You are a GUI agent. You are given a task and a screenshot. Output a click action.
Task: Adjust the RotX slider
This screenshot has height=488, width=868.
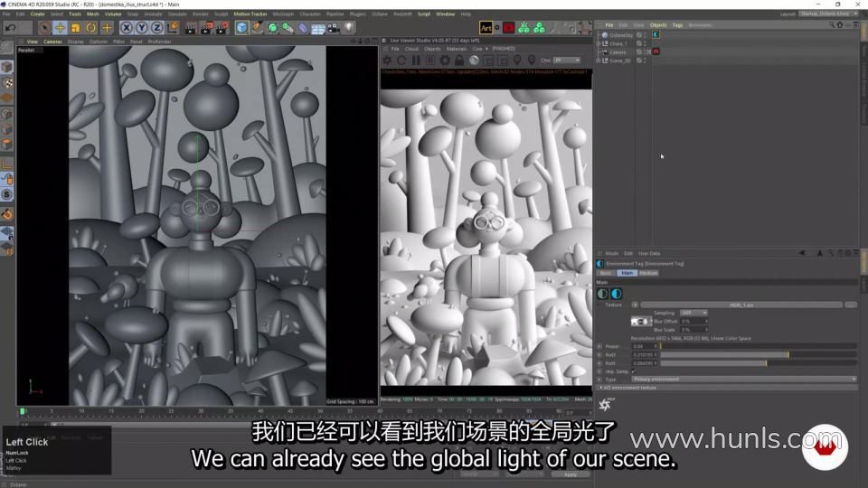coord(758,354)
